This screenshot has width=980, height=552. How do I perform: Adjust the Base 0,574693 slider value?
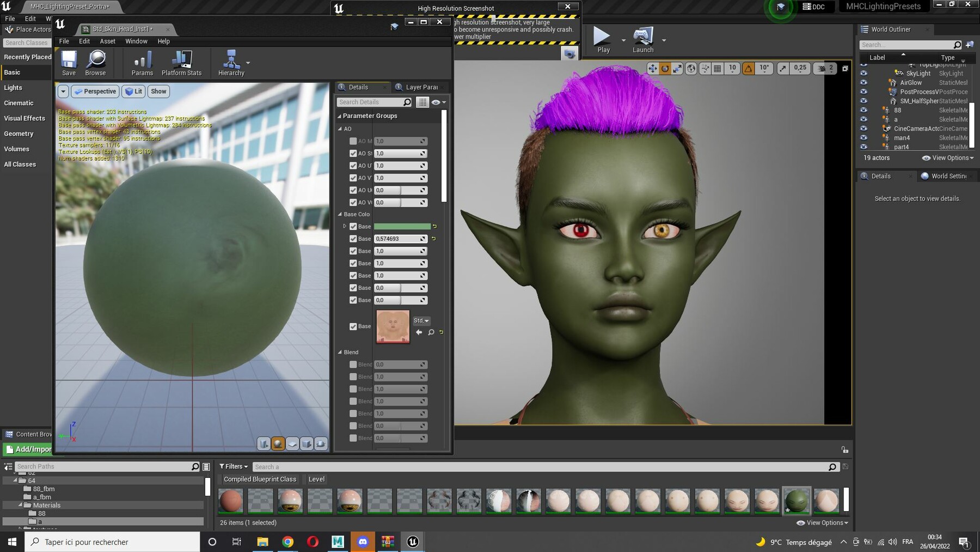[x=400, y=239]
